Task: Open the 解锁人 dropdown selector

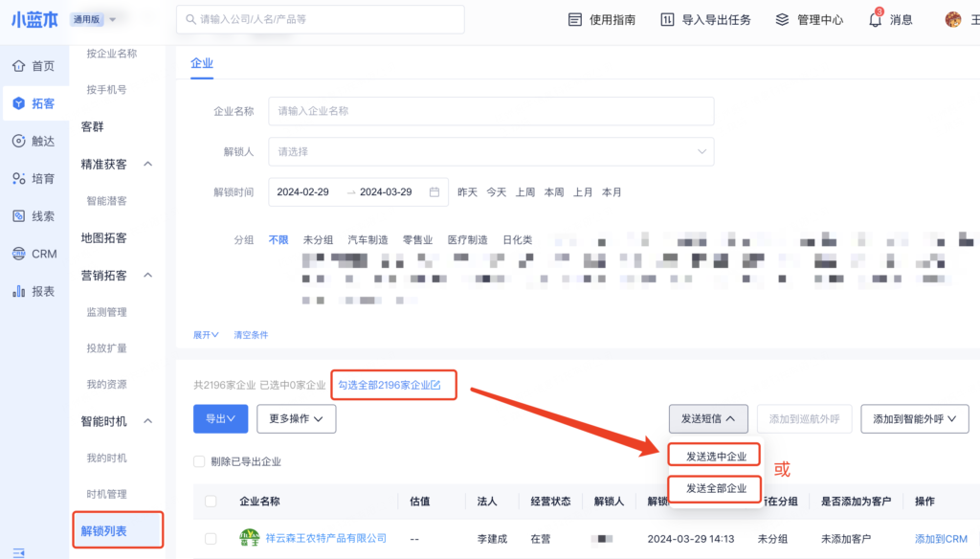Action: click(490, 151)
